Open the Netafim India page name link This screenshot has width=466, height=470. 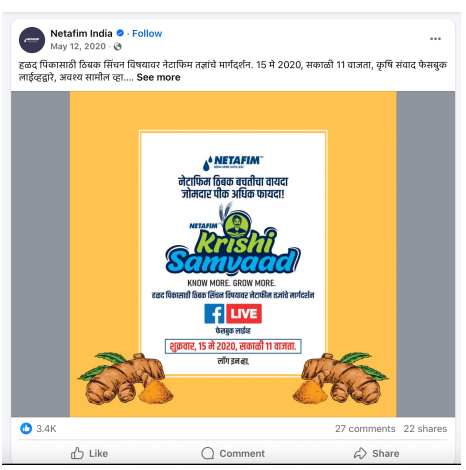(x=81, y=34)
